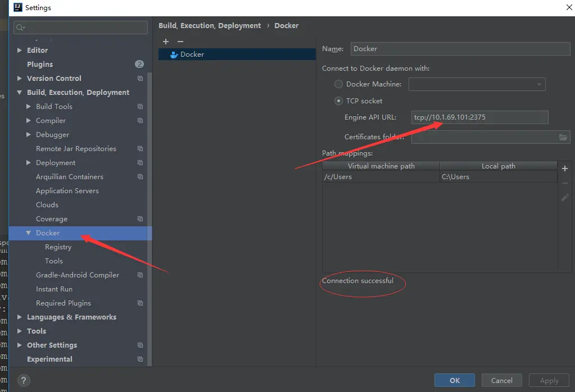Remove selected Docker configuration with minus icon
This screenshot has width=575, height=392.
point(180,42)
